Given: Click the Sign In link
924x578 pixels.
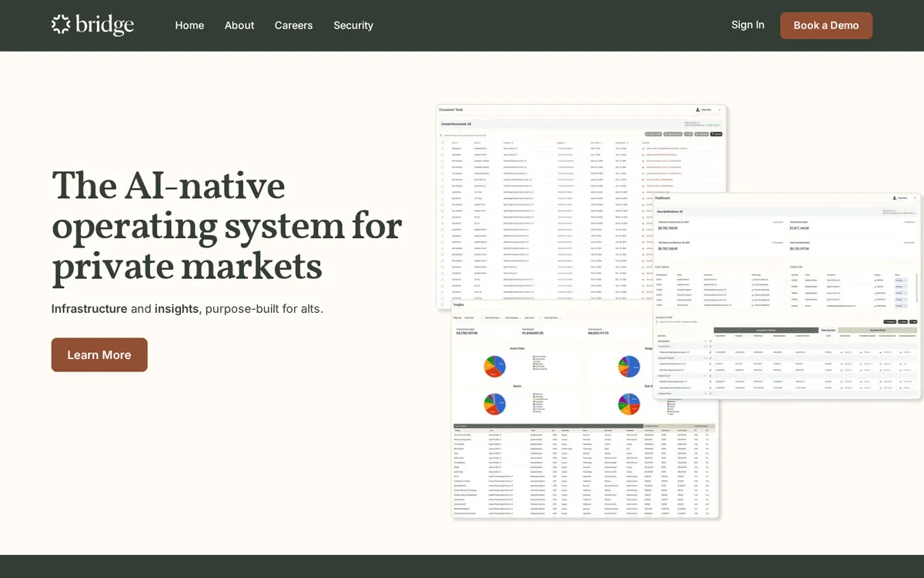Looking at the screenshot, I should tap(748, 25).
